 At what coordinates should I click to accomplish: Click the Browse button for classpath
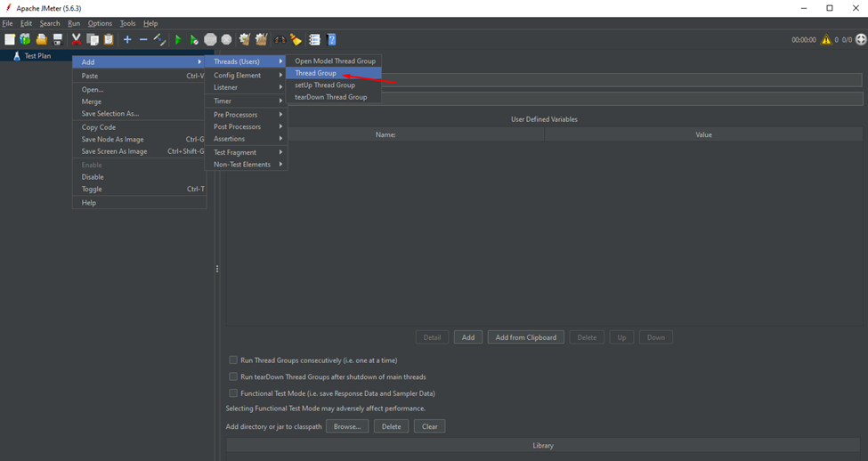coord(346,426)
